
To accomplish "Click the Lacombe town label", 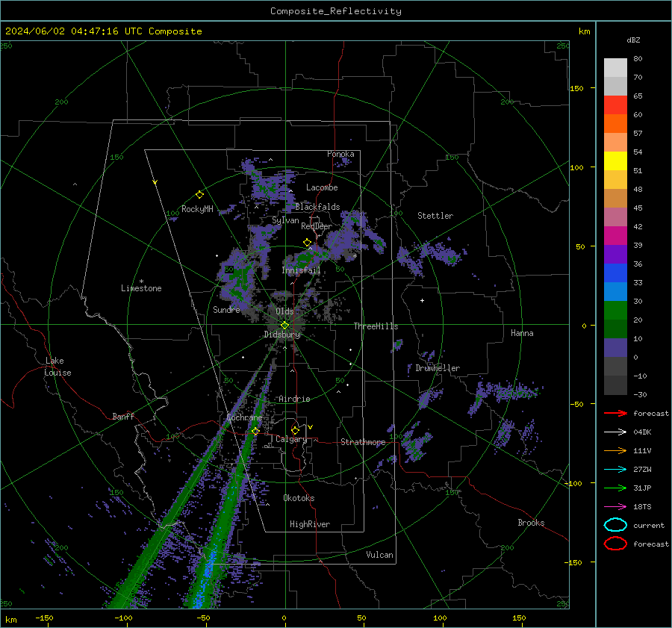I will (x=322, y=187).
